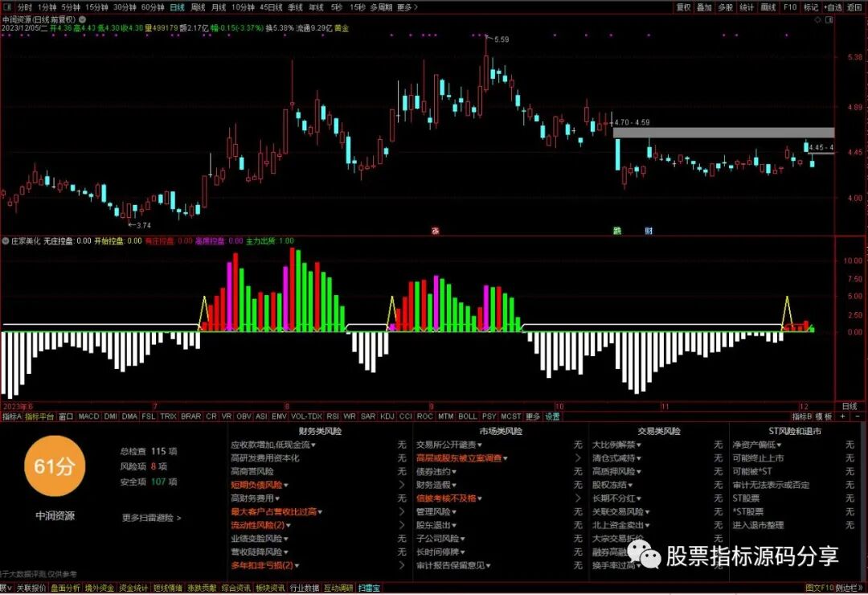Click the green 跌 marker on chart
The width and height of the screenshot is (868, 595).
pos(617,231)
